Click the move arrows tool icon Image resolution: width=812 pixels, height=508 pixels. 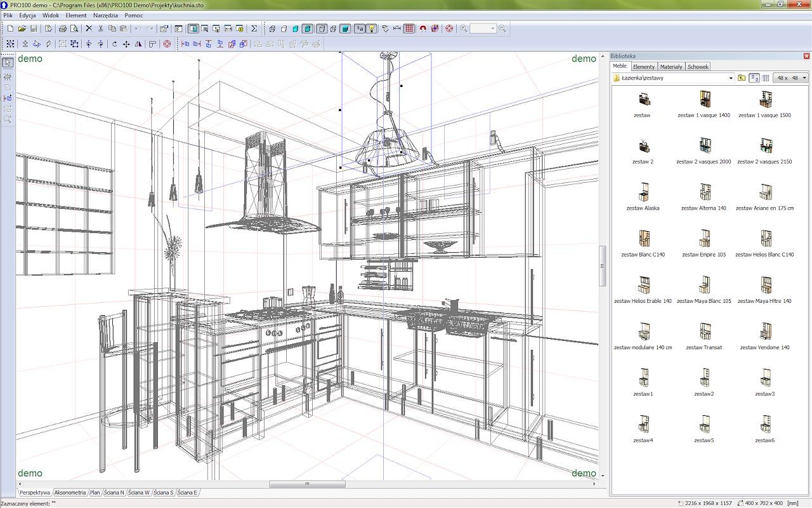(126, 44)
